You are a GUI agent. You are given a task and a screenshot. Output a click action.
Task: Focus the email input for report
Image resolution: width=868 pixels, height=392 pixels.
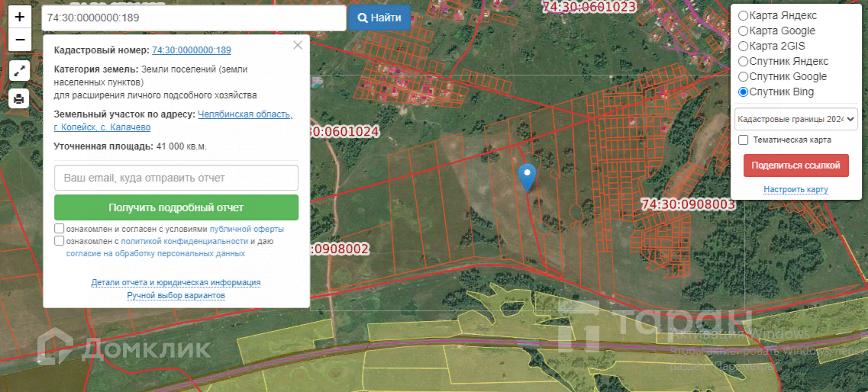pos(176,178)
